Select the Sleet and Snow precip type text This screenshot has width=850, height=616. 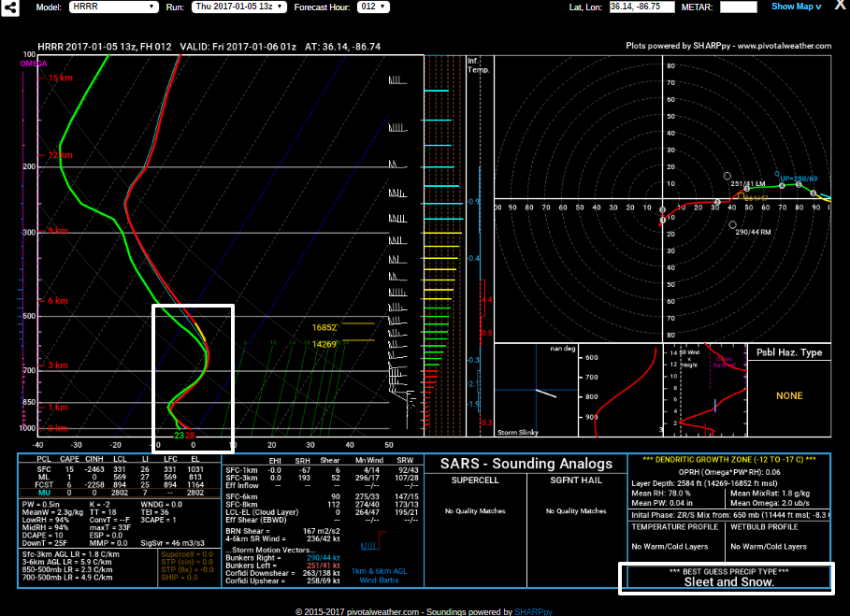[x=728, y=581]
